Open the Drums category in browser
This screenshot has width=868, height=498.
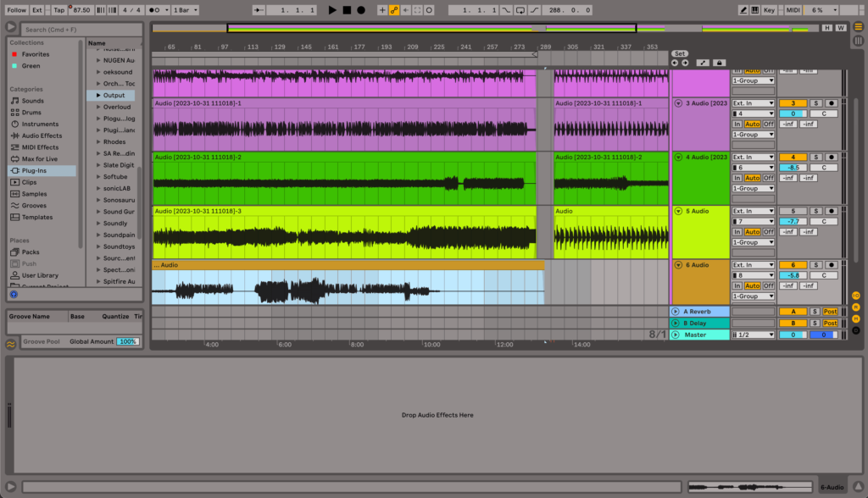pyautogui.click(x=31, y=113)
